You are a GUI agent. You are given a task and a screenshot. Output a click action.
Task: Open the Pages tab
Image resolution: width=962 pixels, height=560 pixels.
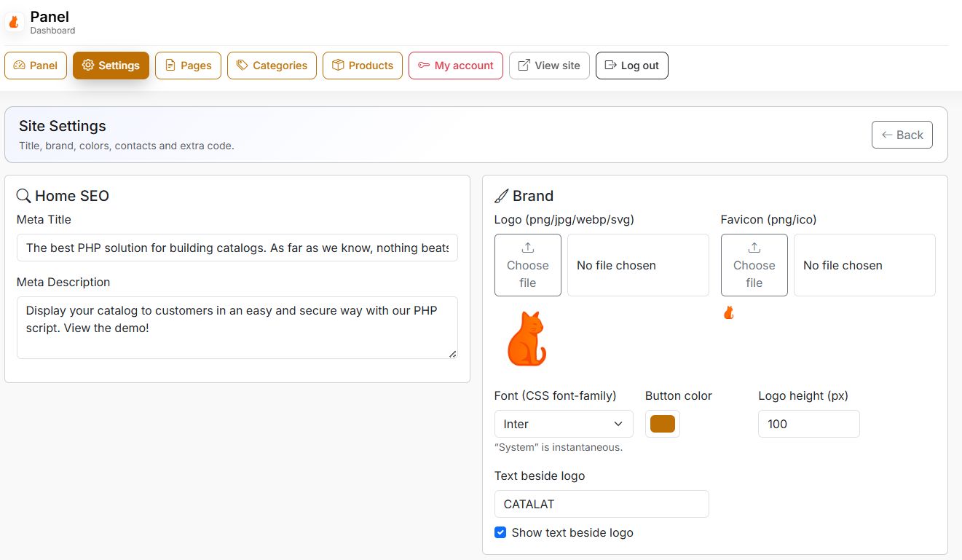tap(188, 66)
